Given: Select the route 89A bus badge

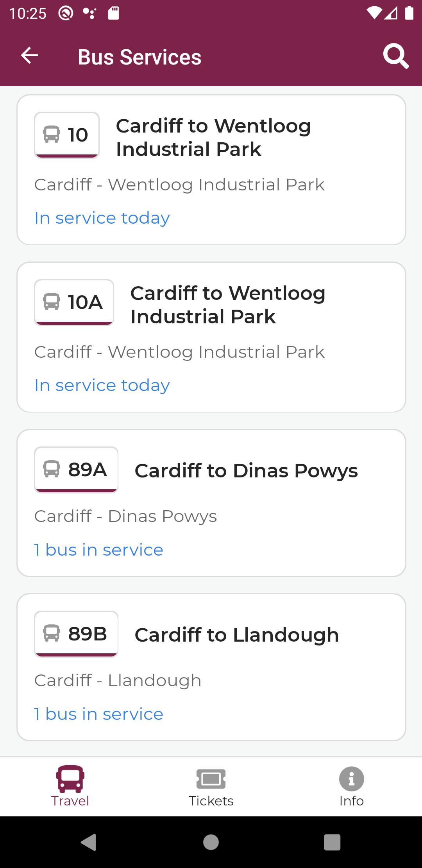Looking at the screenshot, I should click(76, 470).
